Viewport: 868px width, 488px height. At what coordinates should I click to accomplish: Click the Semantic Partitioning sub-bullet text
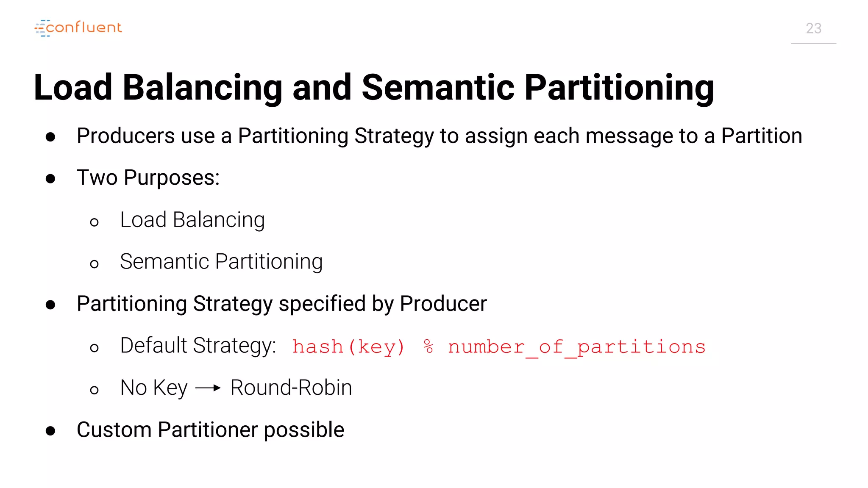click(221, 262)
